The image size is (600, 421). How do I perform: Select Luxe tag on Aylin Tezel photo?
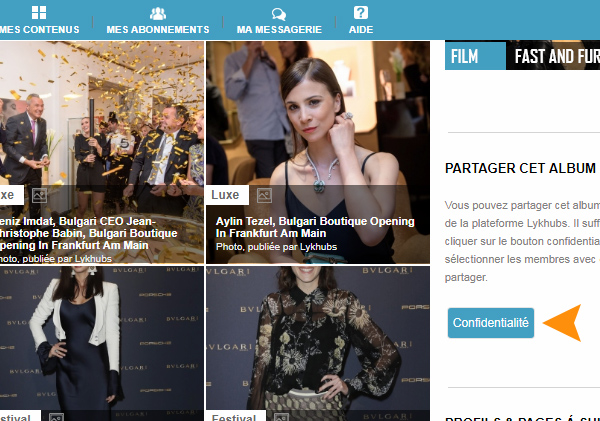(227, 195)
